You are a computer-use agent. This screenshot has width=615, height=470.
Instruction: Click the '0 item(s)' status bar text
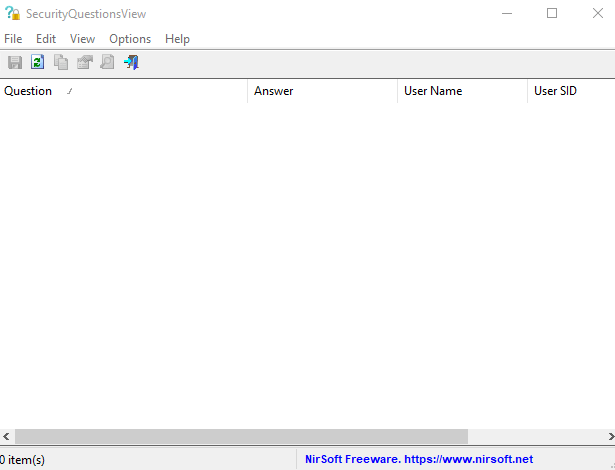pyautogui.click(x=22, y=459)
